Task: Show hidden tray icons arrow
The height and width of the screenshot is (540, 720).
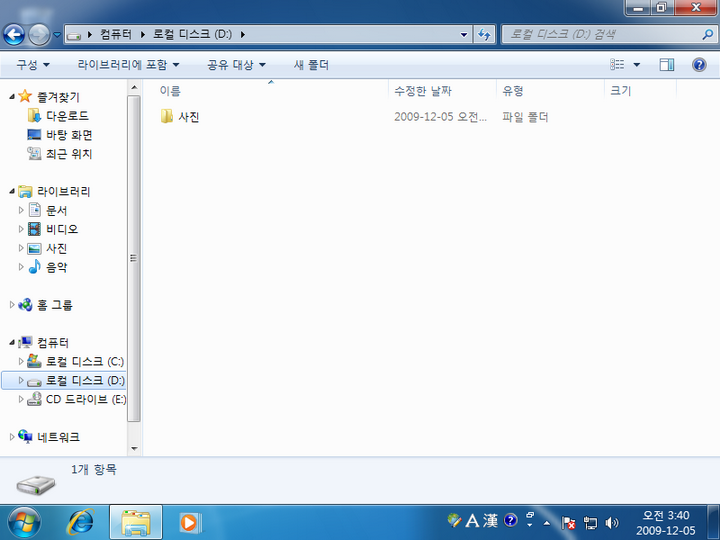Action: click(x=547, y=523)
